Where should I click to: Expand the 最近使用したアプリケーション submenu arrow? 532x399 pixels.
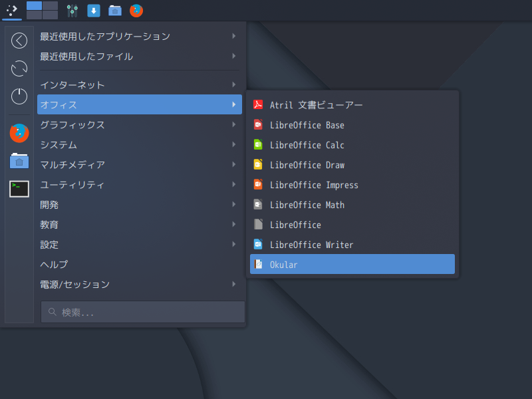(x=234, y=36)
